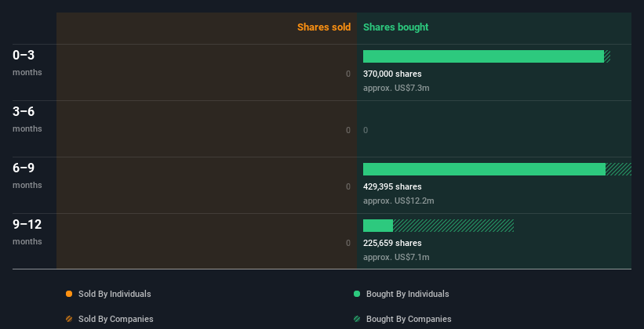Click the solid green bar for 9–12 months
Image resolution: width=644 pixels, height=329 pixels.
pos(378,226)
